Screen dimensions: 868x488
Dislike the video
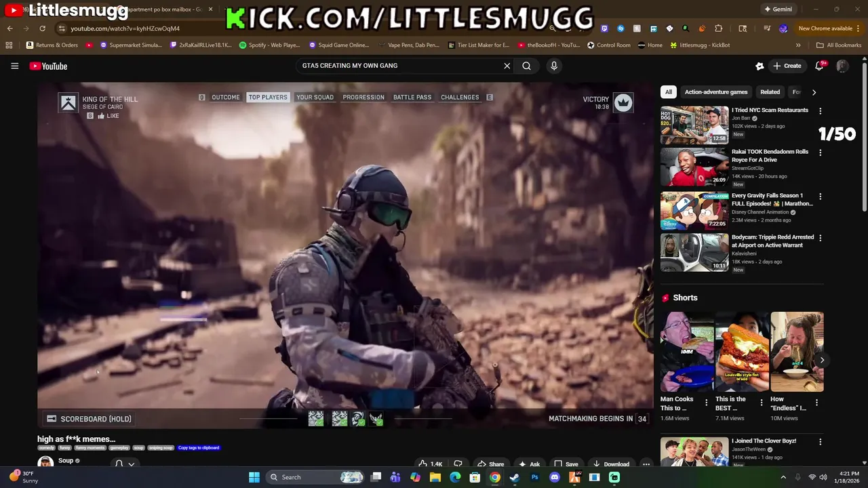(458, 464)
